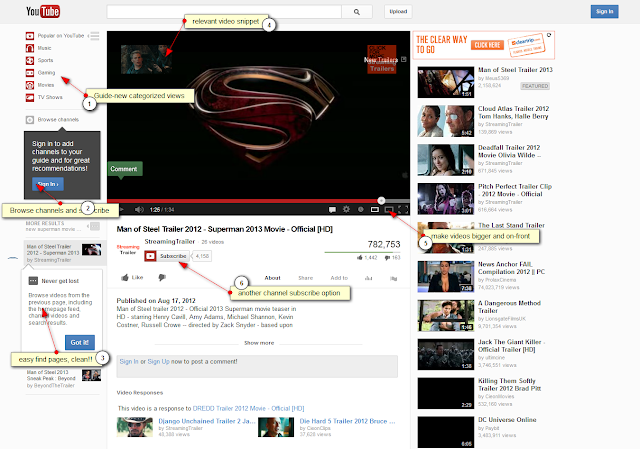The height and width of the screenshot is (449, 640).
Task: Mute the video with the speaker icon
Action: pos(139,209)
